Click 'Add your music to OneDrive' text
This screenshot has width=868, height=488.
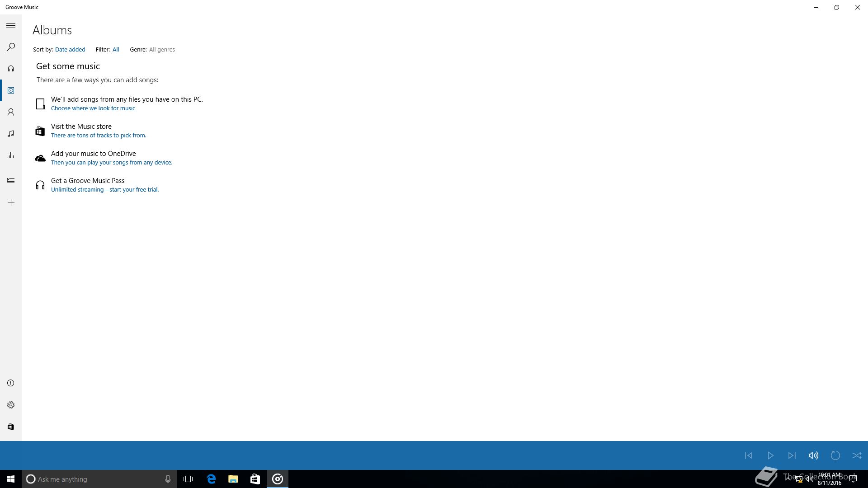94,154
